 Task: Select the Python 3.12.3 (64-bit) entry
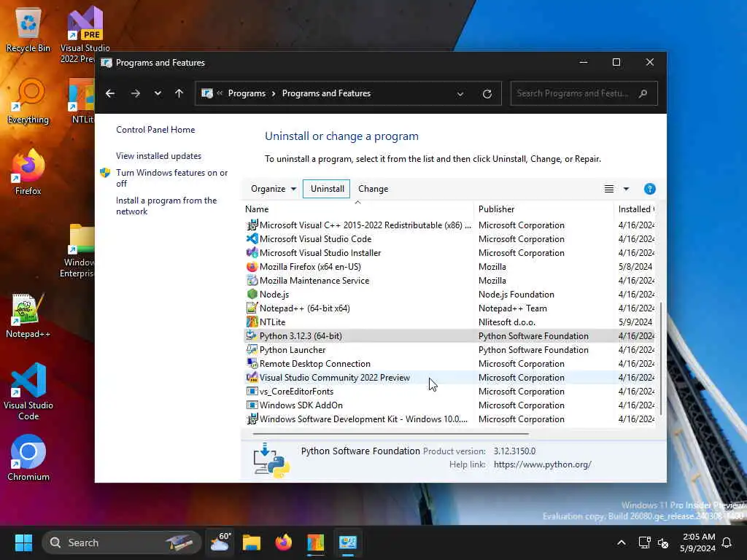pos(449,335)
